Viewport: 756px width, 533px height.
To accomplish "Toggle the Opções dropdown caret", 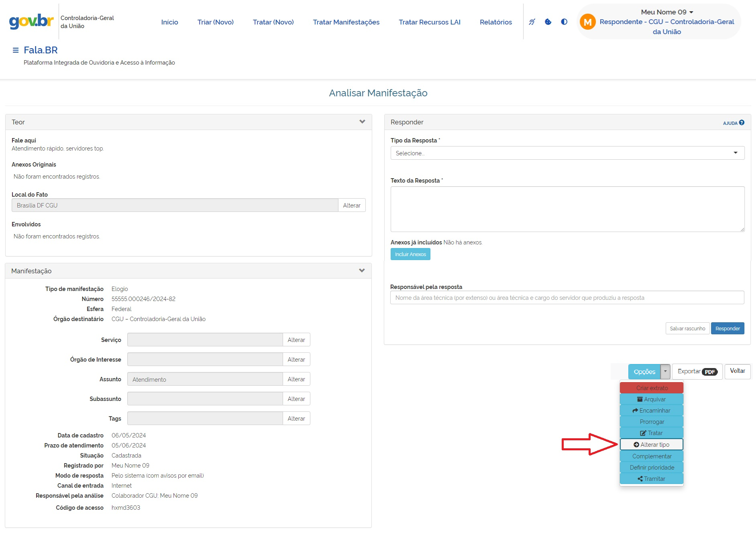I will pyautogui.click(x=665, y=372).
